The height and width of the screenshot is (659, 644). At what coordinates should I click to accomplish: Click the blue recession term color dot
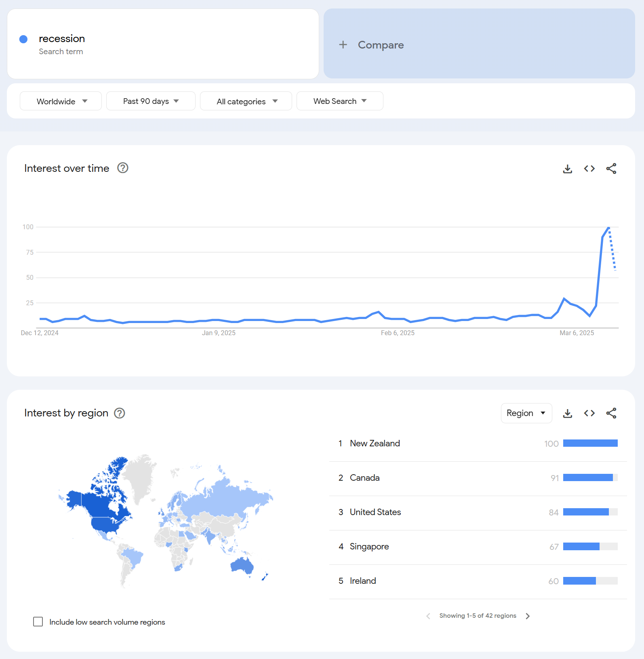(x=23, y=39)
